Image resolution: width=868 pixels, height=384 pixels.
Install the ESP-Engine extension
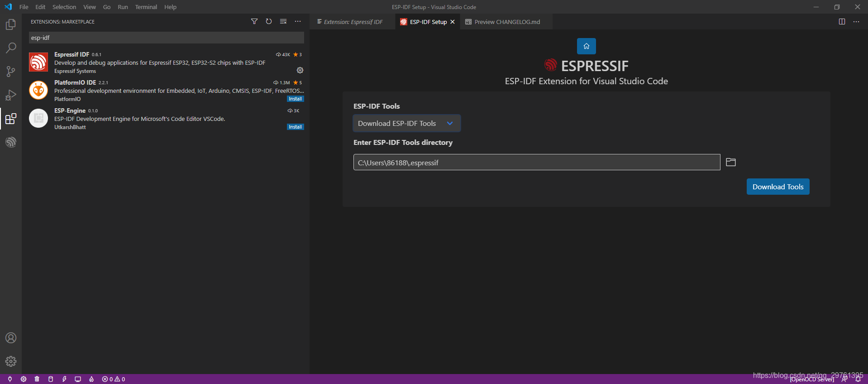[296, 127]
